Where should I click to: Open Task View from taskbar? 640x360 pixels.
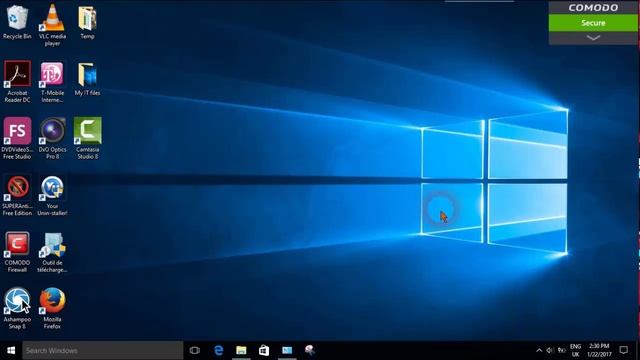coord(195,350)
